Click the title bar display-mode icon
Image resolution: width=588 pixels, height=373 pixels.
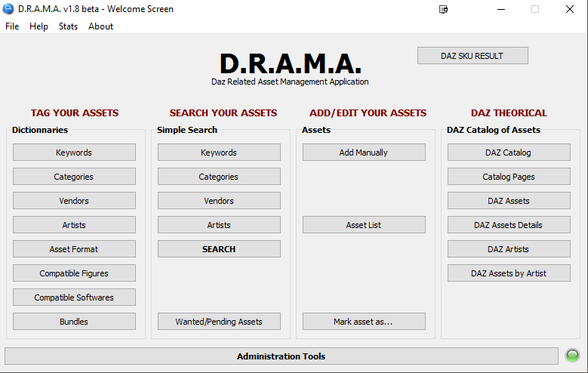(443, 9)
